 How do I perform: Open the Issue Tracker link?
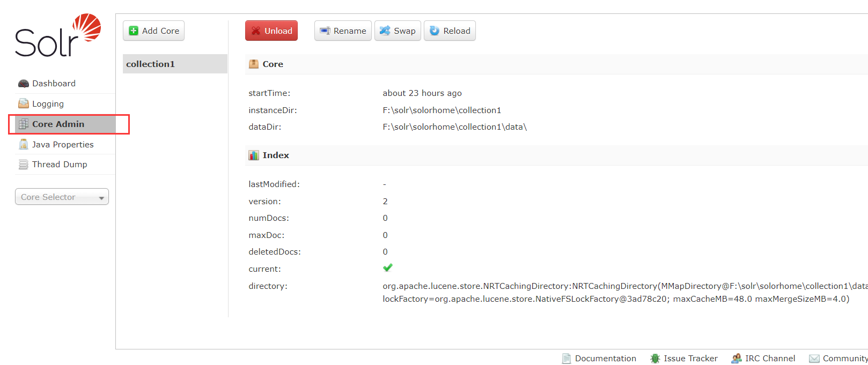point(690,359)
